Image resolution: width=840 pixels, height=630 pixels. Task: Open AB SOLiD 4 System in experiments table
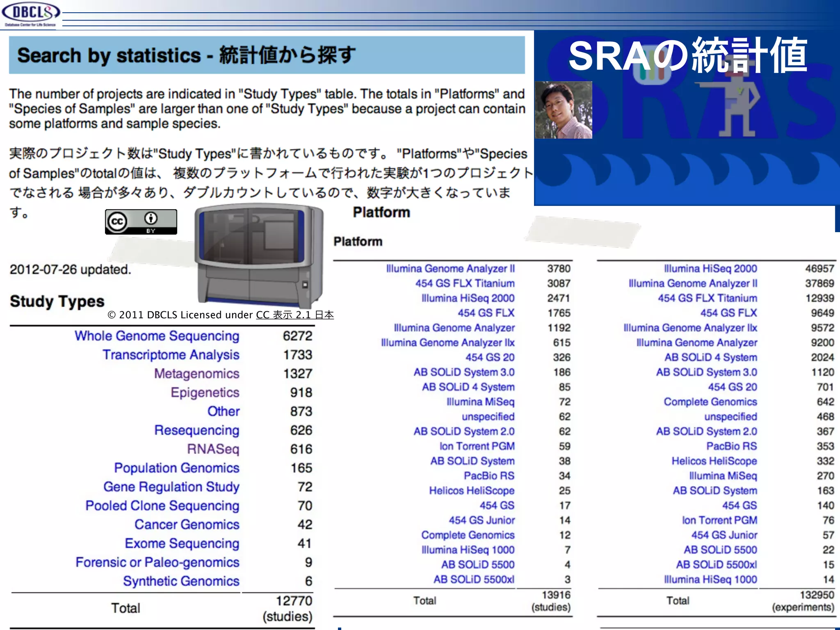(711, 357)
